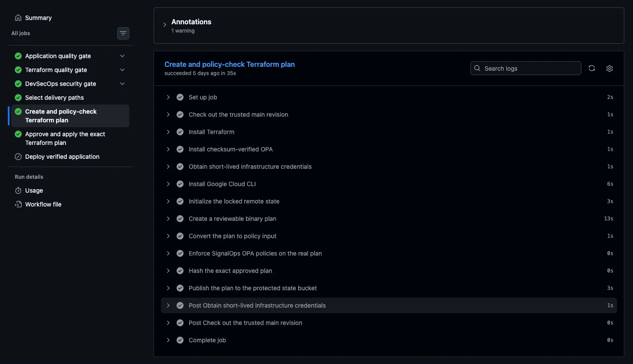Click the green check beside Select delivery paths
633x364 pixels.
(18, 98)
